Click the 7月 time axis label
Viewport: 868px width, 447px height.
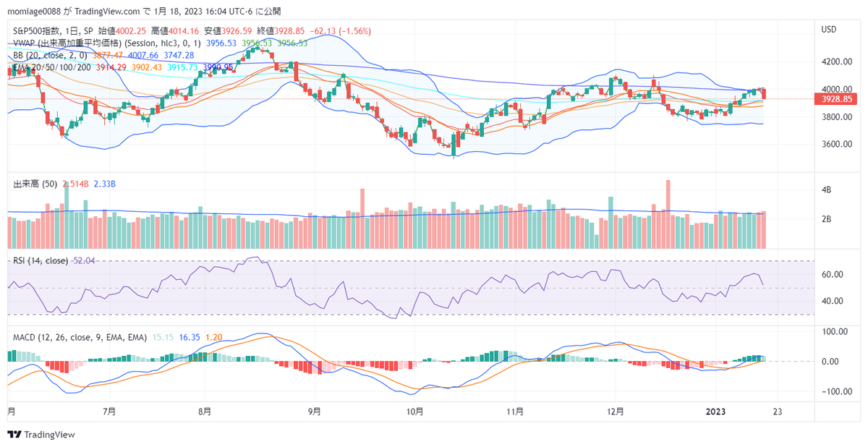click(x=109, y=412)
